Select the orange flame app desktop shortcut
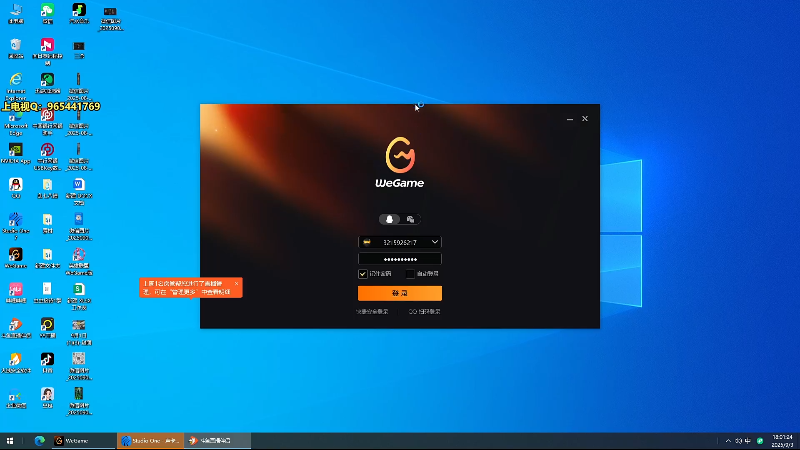 pyautogui.click(x=16, y=362)
